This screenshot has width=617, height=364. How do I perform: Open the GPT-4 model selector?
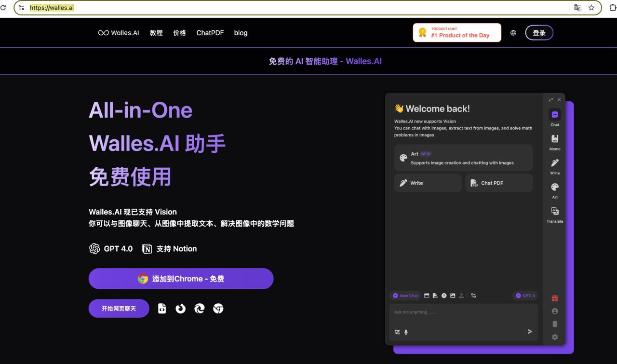click(525, 296)
